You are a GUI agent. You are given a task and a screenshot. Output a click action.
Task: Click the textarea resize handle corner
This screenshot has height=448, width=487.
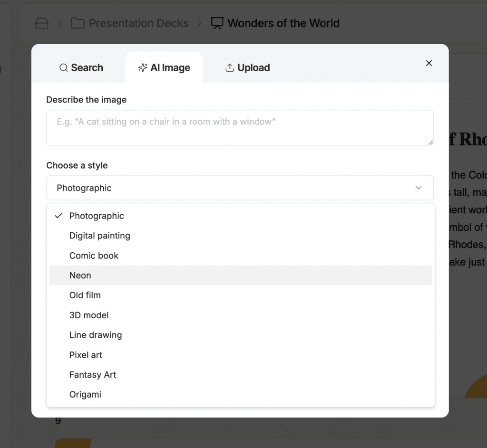[x=430, y=142]
